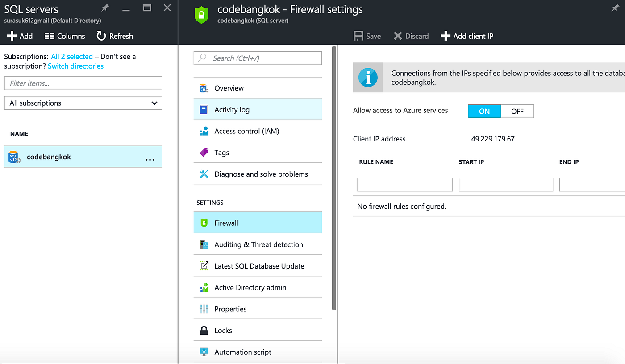
Task: Click the Auditing & Threat detection icon
Action: [x=204, y=244]
